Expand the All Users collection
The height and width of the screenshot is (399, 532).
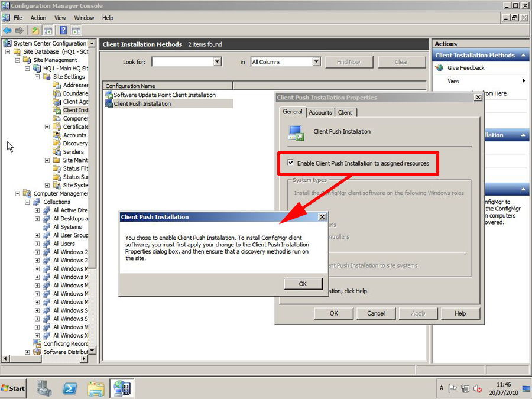click(37, 244)
